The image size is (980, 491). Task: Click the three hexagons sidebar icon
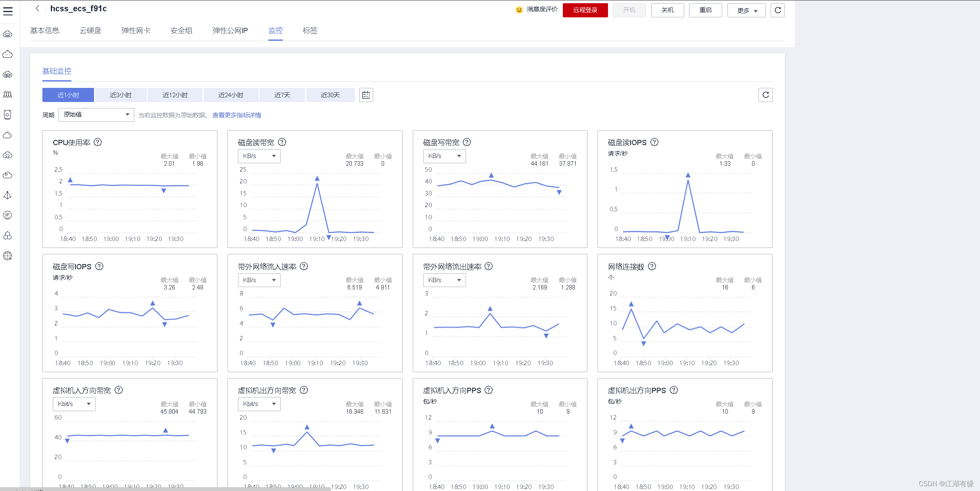tap(8, 235)
